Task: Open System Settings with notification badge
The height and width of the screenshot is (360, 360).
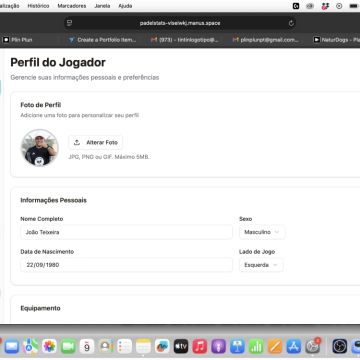Action: [313, 347]
